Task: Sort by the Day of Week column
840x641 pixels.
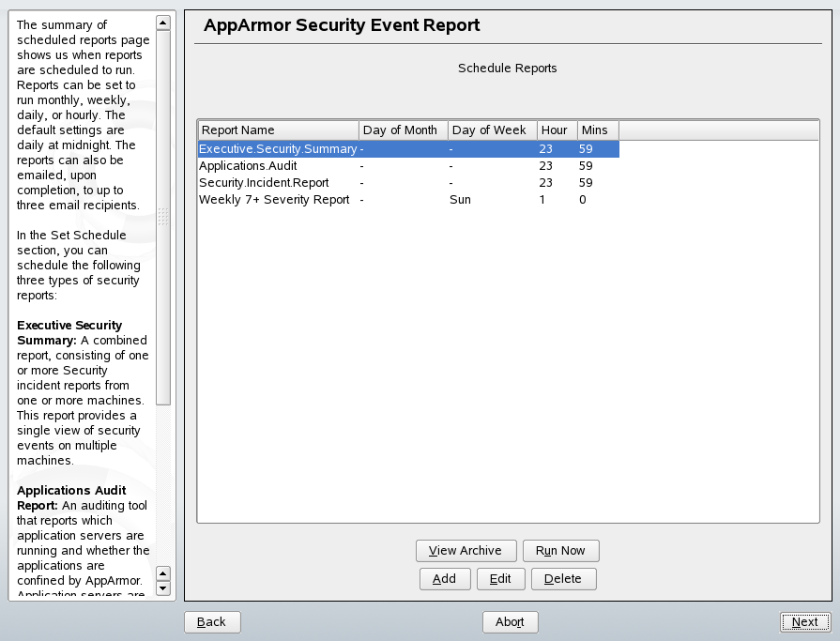Action: (491, 130)
